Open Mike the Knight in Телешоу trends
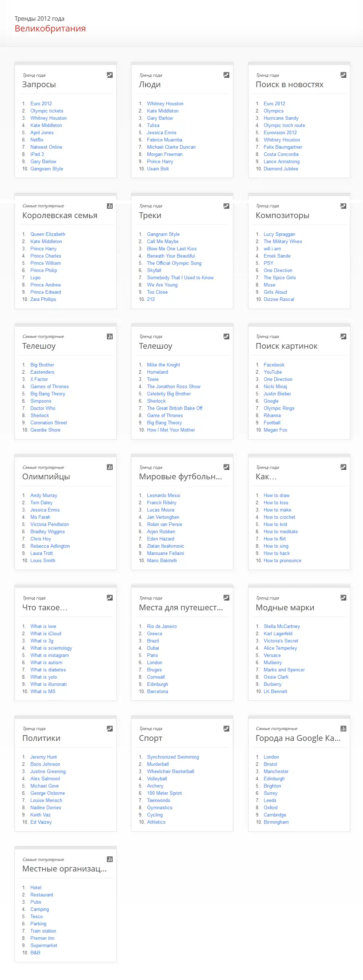This screenshot has height=980, width=363. (163, 365)
